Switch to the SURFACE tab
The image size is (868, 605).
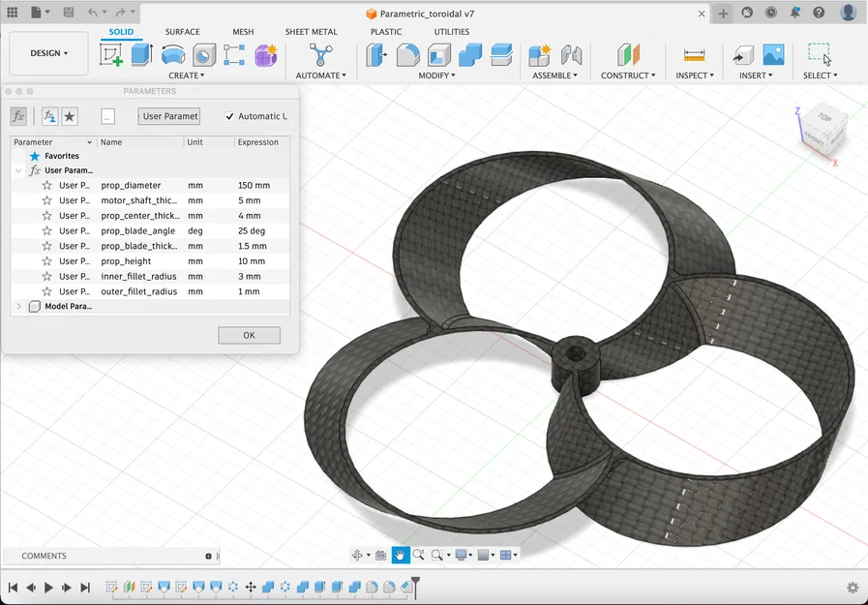182,31
